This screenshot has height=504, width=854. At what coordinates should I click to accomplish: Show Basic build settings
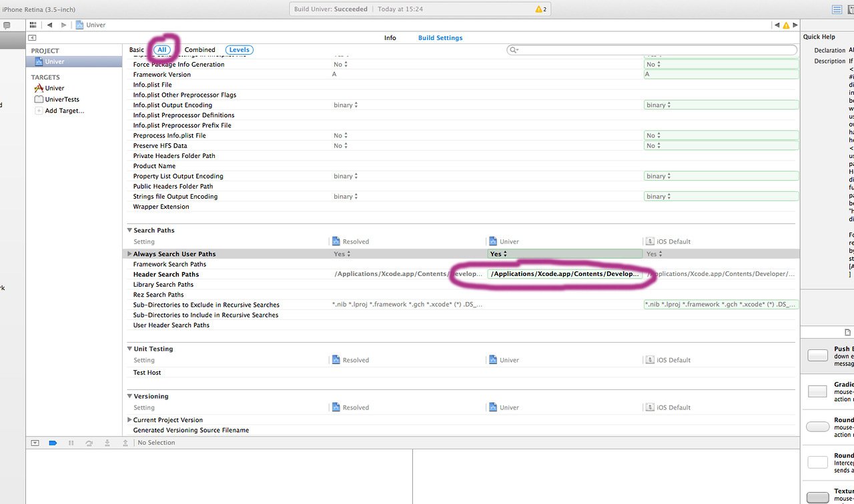tap(136, 50)
